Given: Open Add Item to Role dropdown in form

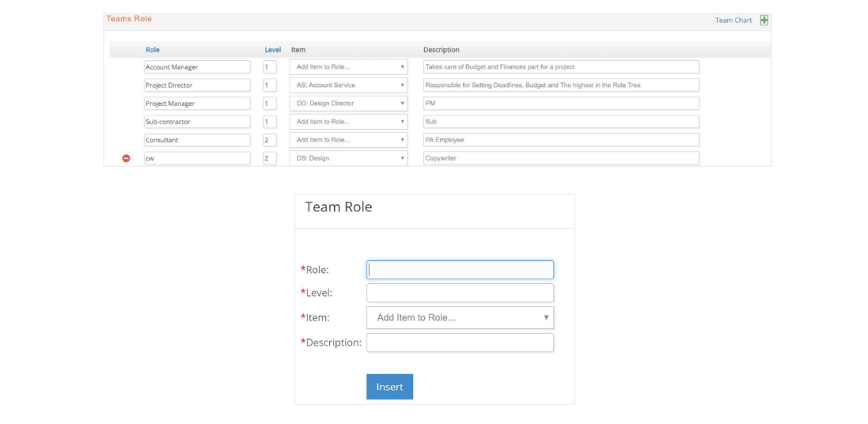Looking at the screenshot, I should (460, 318).
